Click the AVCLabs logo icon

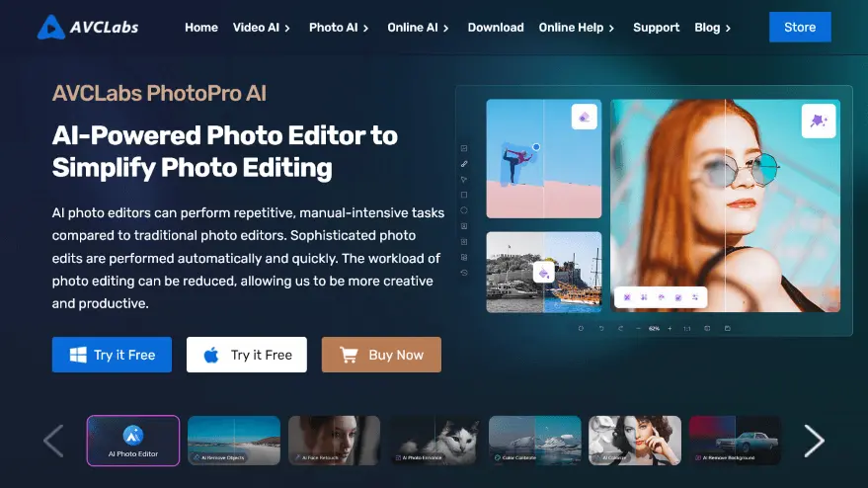click(x=51, y=27)
